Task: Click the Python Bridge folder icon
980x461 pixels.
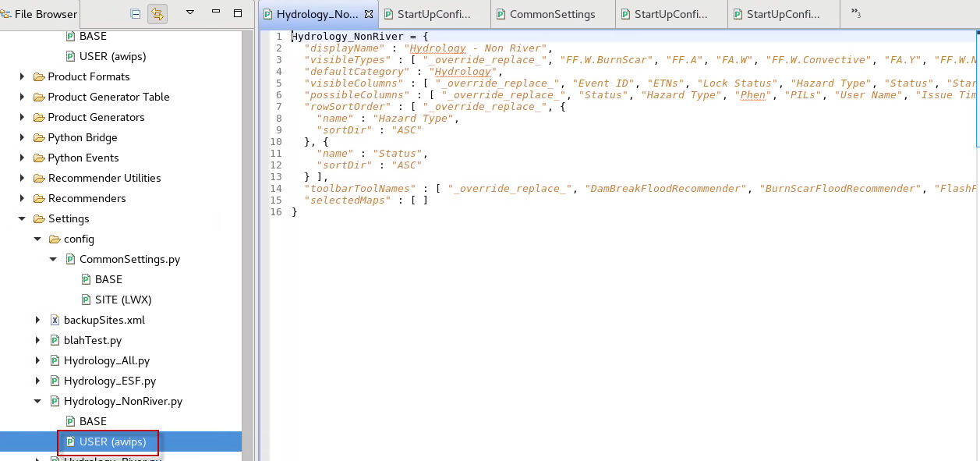Action: (39, 137)
